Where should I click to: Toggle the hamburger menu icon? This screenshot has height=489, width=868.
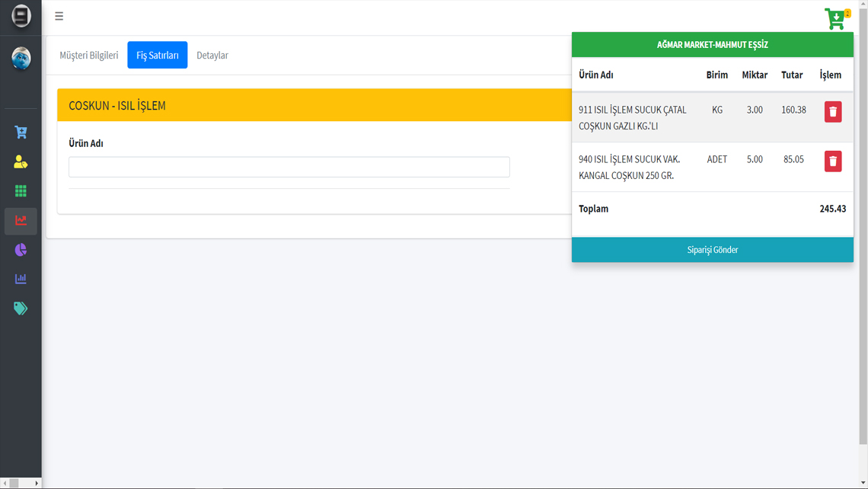(x=59, y=16)
